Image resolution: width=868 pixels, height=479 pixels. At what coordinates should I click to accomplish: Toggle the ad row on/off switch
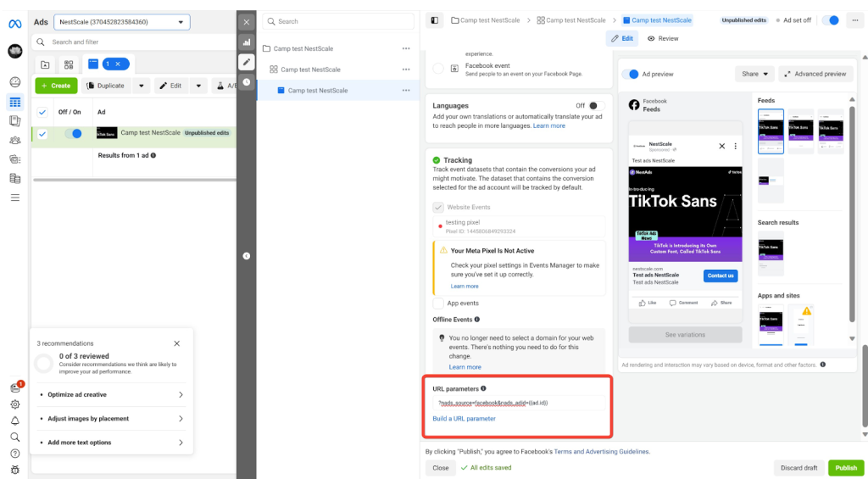tap(73, 133)
